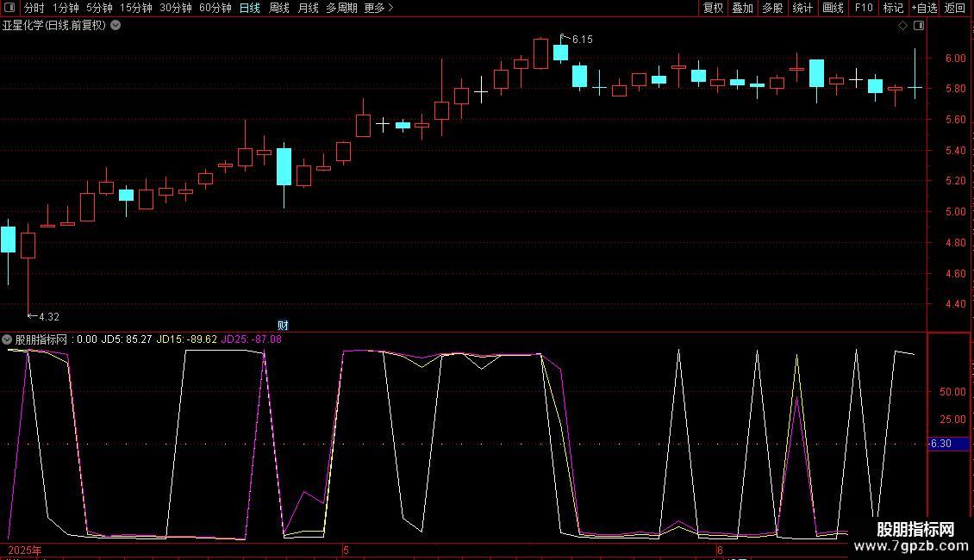Click the 6.00 price axis label
974x560 pixels.
pos(955,59)
